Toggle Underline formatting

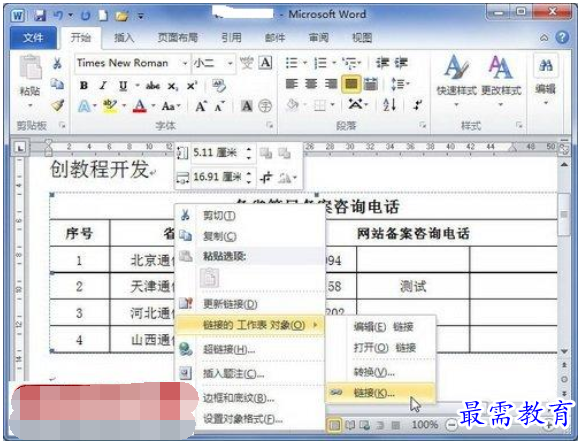(x=123, y=86)
